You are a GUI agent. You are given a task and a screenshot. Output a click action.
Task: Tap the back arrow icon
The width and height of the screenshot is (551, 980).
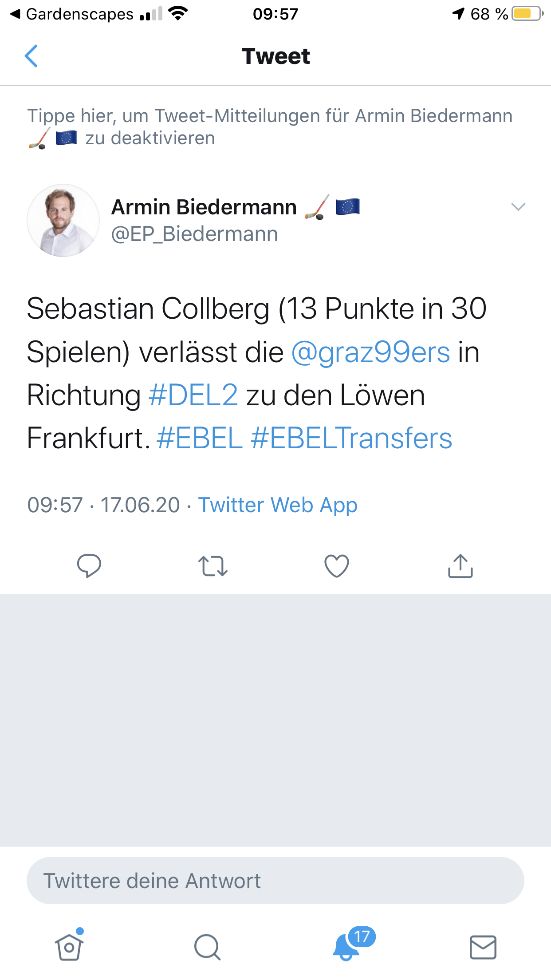click(x=31, y=56)
